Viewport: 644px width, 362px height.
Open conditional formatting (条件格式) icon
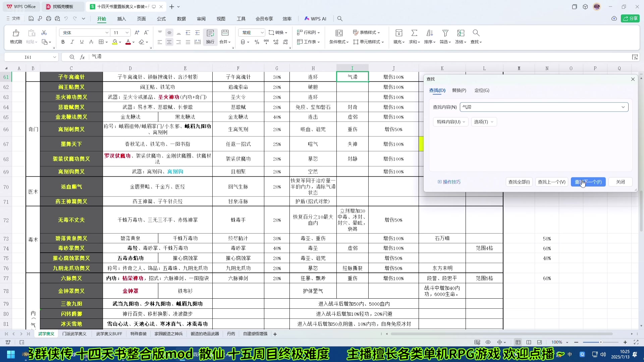point(339,36)
